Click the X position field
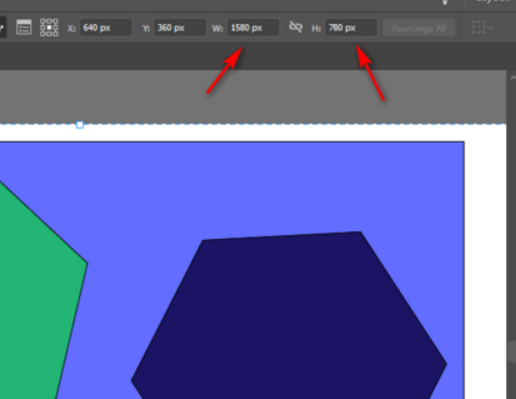The width and height of the screenshot is (516, 399). 105,28
